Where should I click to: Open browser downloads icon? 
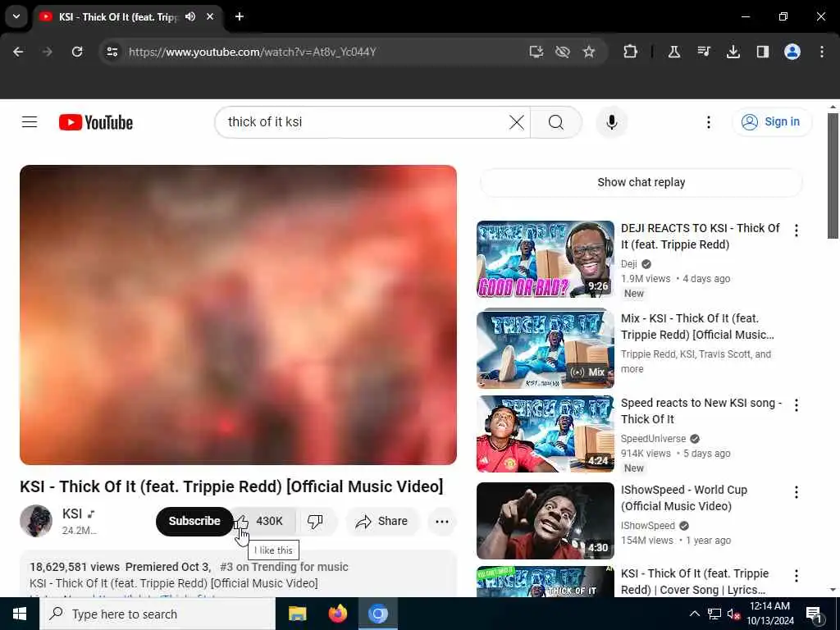click(x=733, y=52)
